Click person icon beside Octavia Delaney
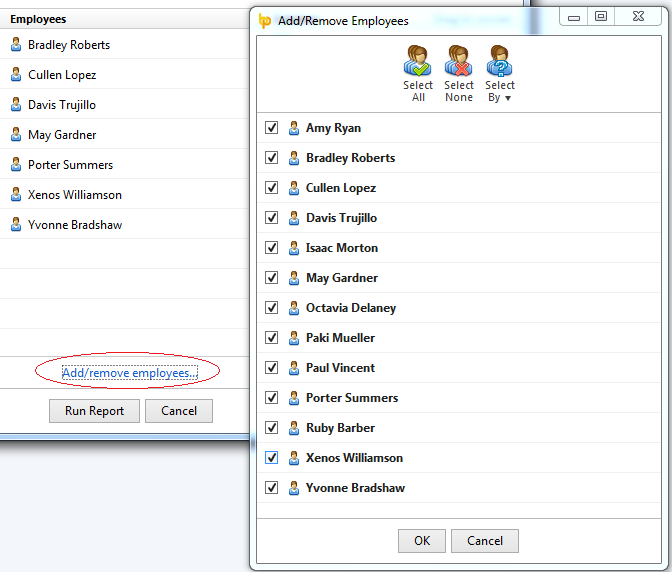 coord(294,308)
